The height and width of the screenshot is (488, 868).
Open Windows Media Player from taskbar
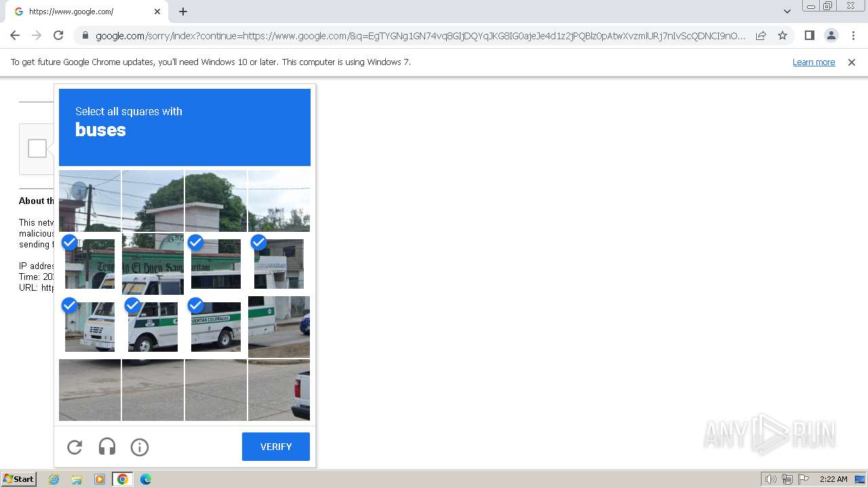[x=100, y=479]
